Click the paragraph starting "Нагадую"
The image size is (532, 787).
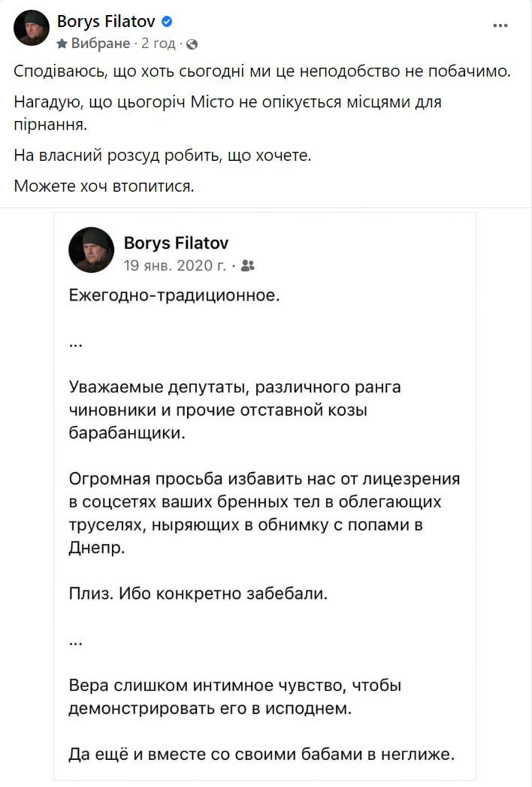[227, 113]
